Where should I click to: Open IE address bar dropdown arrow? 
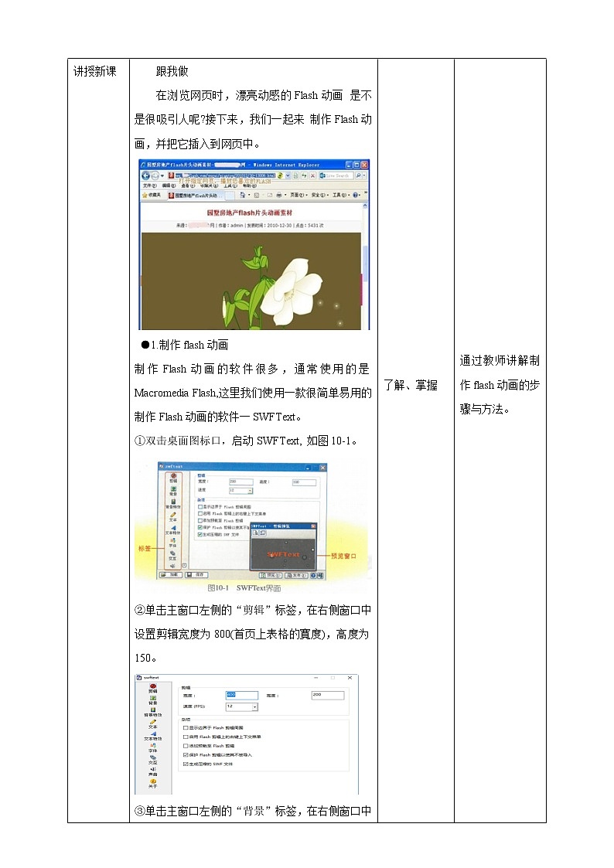288,175
